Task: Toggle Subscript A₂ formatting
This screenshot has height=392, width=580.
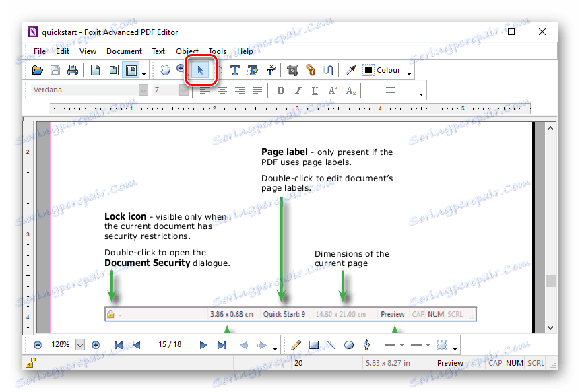Action: 351,91
